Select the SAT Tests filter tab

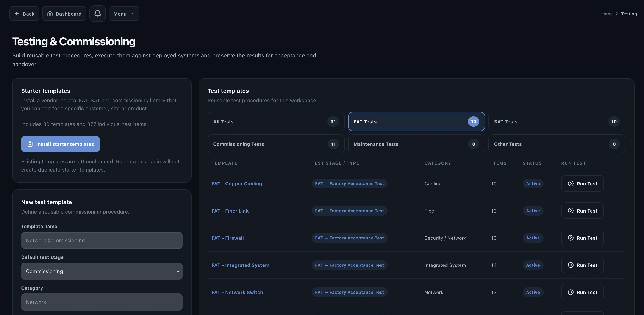click(x=557, y=122)
